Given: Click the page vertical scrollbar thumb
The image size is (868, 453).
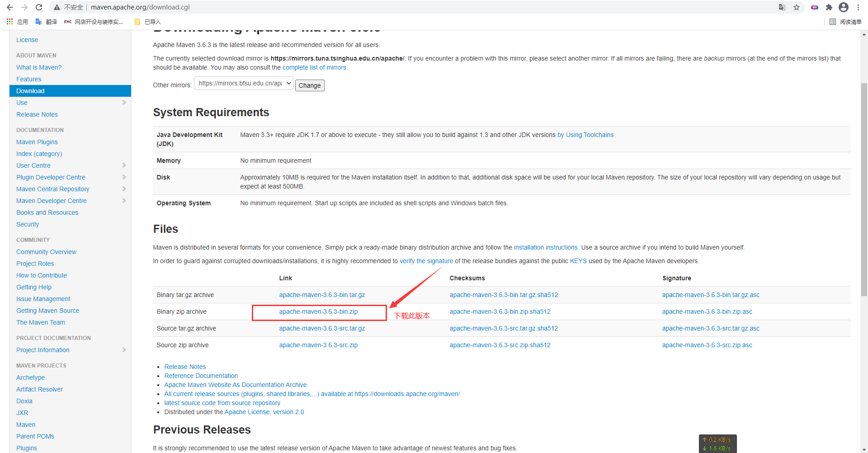Looking at the screenshot, I should 864,190.
